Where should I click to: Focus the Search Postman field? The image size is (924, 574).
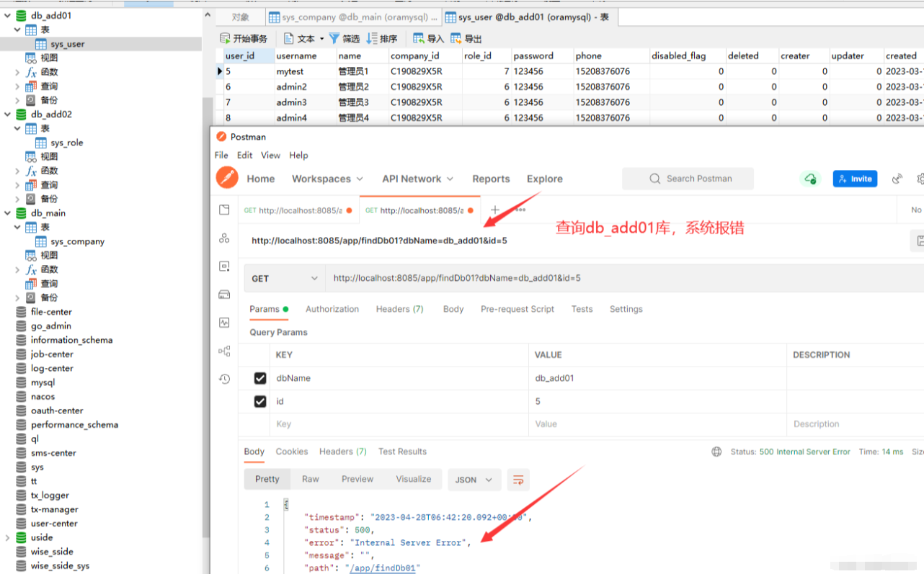pos(688,179)
